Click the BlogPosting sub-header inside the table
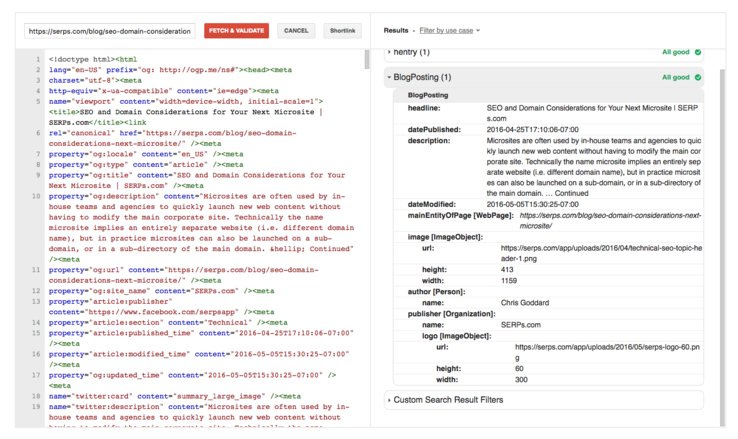The height and width of the screenshot is (439, 738). tap(428, 95)
